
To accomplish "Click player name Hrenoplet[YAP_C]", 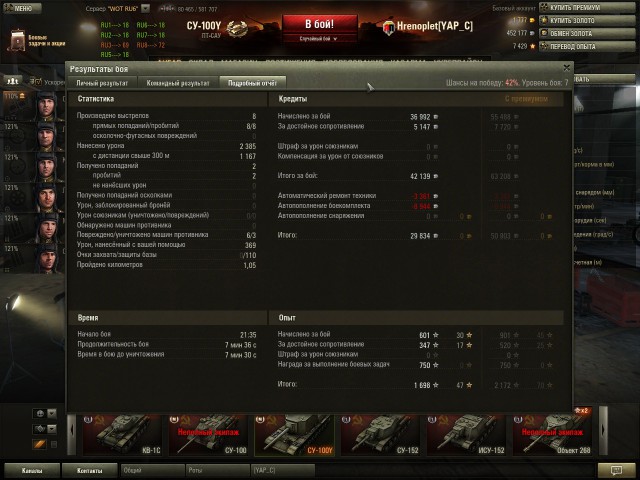I will [x=435, y=27].
